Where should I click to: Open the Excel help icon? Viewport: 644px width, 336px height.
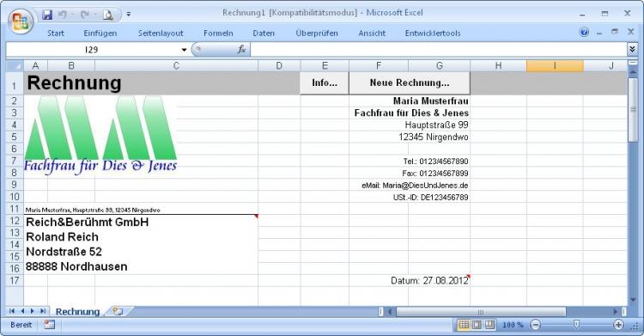[x=584, y=32]
